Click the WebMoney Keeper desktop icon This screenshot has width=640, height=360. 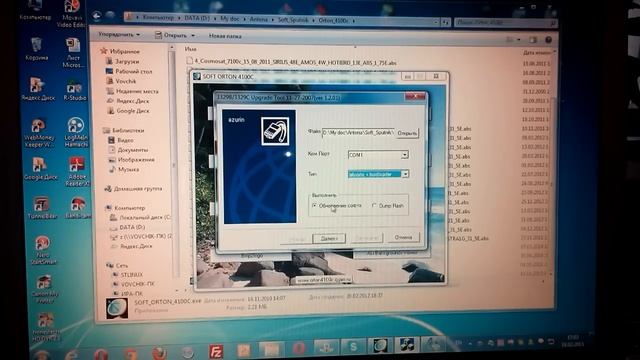(x=38, y=133)
